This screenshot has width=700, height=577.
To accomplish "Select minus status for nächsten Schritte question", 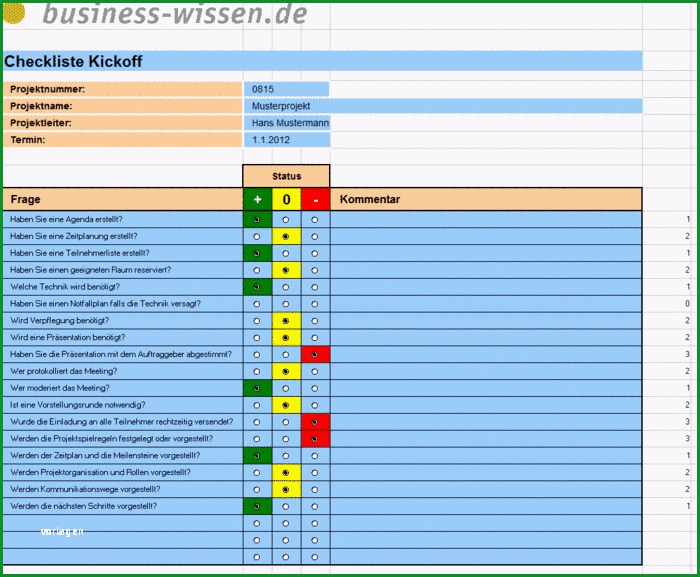I will (x=315, y=506).
